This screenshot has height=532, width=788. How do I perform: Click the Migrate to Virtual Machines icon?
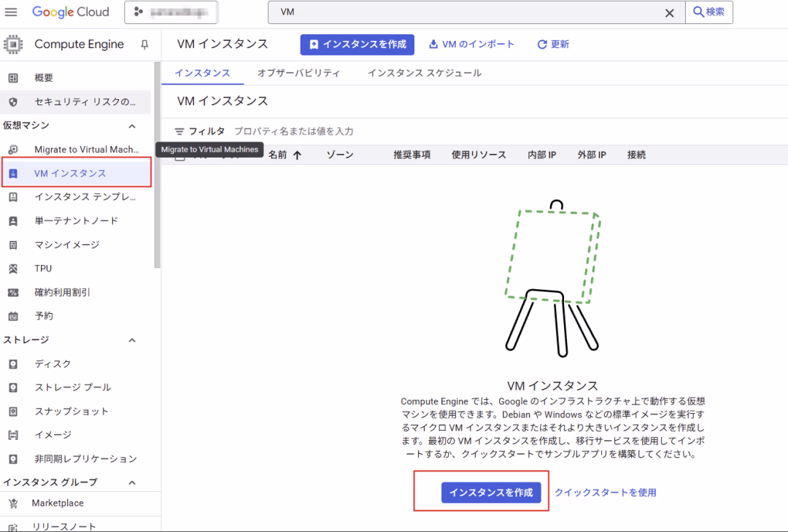click(13, 150)
